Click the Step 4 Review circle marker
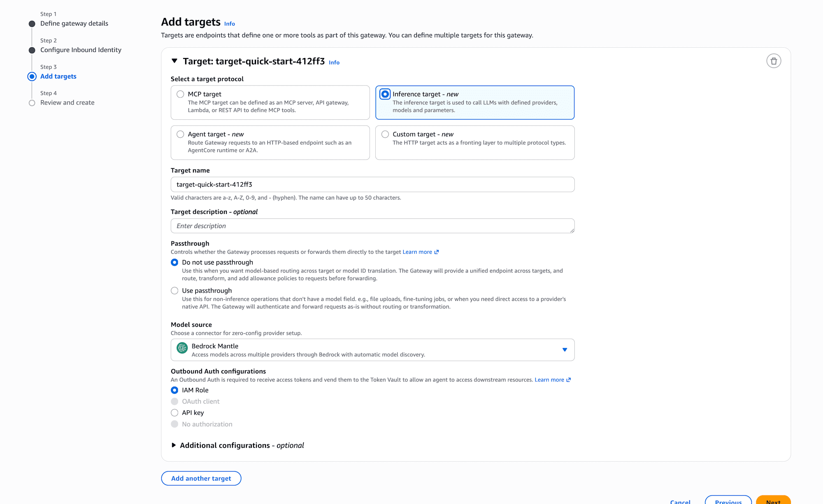 coord(32,103)
